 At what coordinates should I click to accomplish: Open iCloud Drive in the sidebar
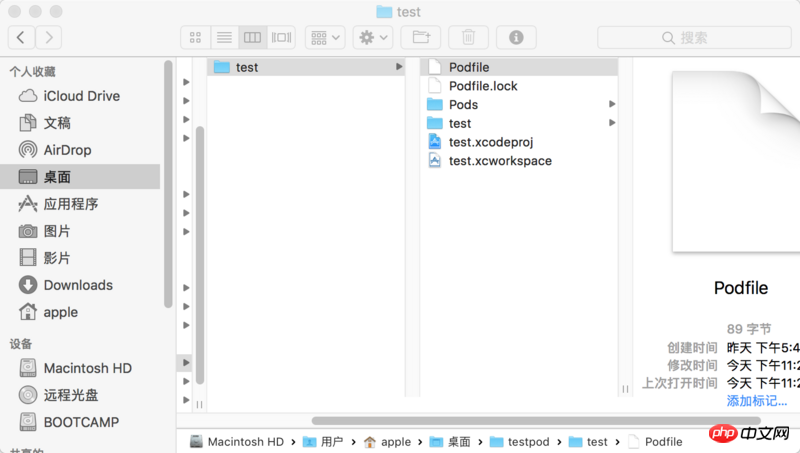click(x=82, y=96)
